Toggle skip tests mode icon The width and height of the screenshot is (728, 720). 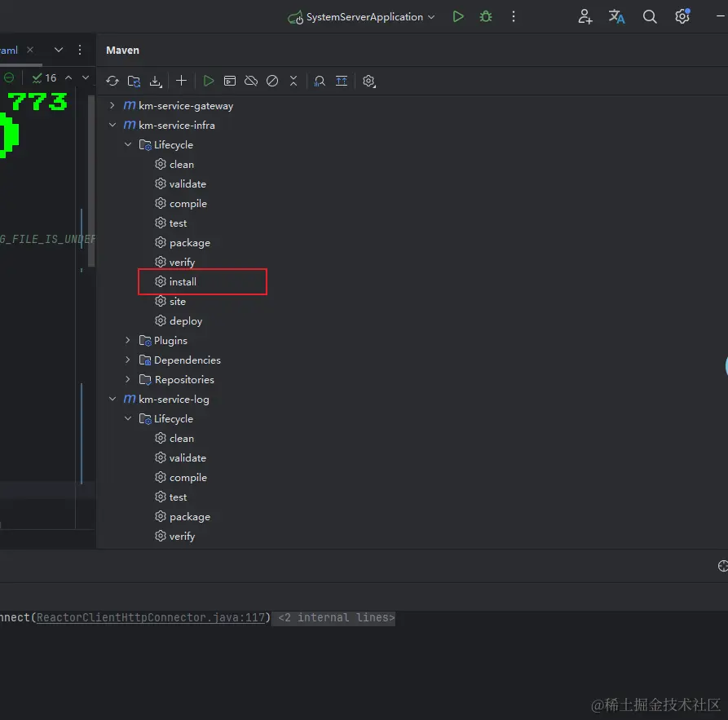tap(272, 81)
